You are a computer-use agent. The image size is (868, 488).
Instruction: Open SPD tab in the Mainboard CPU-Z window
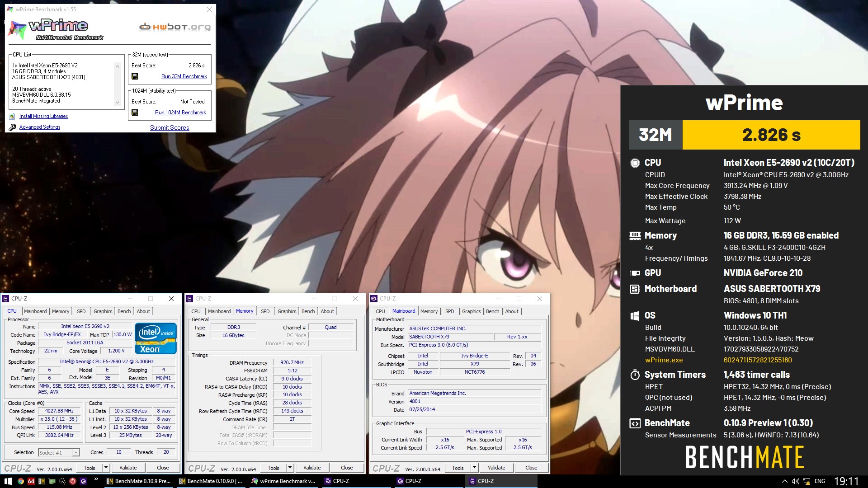pos(450,311)
